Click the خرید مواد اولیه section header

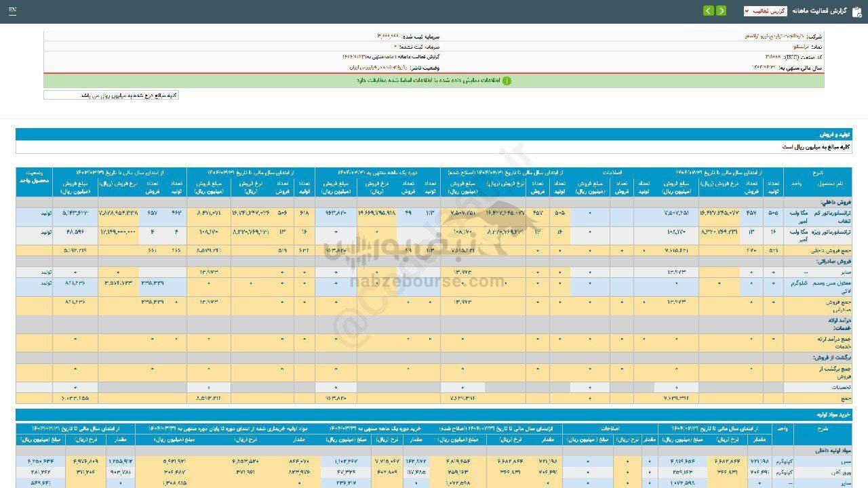coord(434,414)
